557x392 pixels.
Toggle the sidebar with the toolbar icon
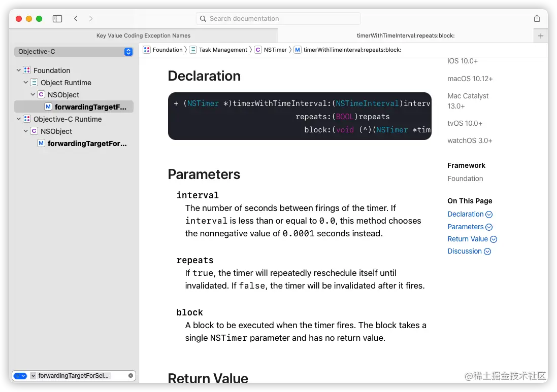pyautogui.click(x=57, y=19)
